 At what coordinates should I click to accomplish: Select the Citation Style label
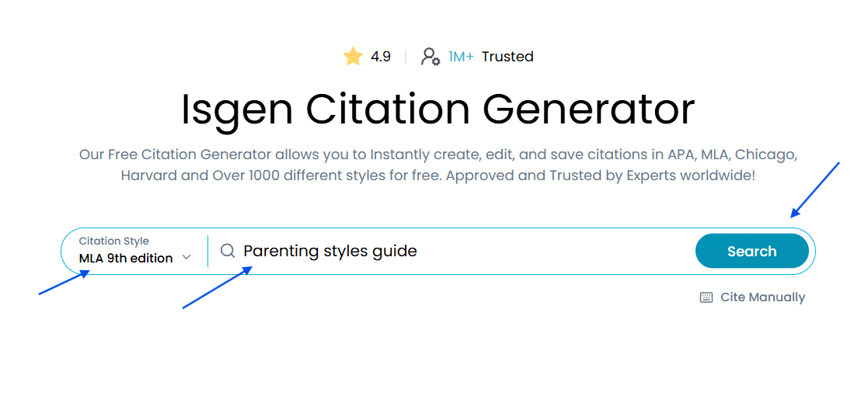click(114, 242)
